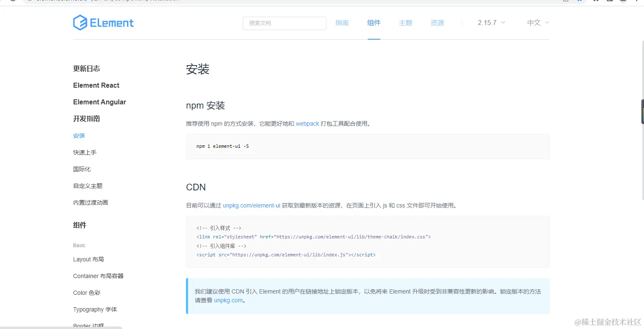Visit Element Angular from the sidebar

(x=99, y=102)
